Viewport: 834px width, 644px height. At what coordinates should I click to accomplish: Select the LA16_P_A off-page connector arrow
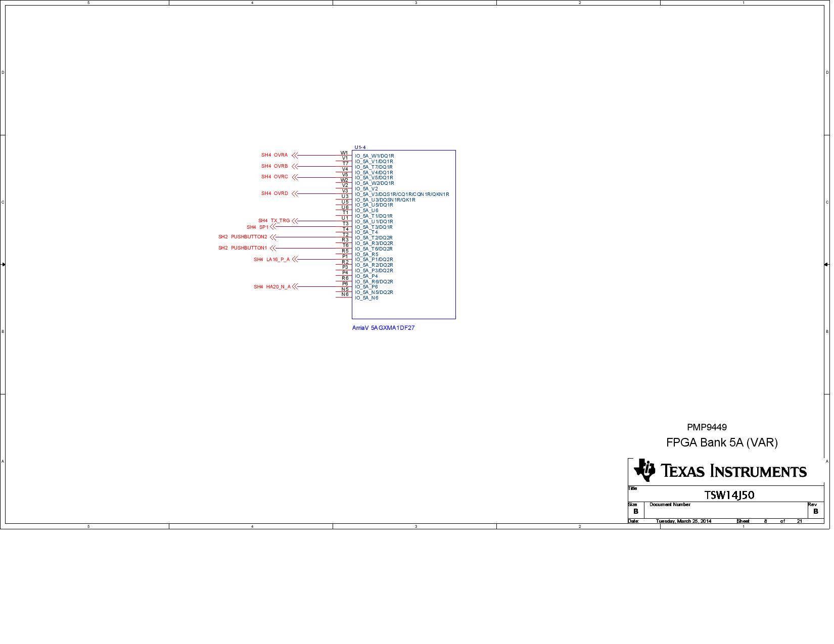295,260
